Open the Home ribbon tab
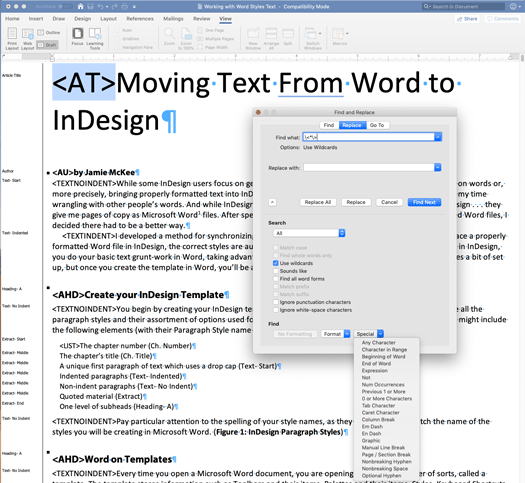Screen dimensions: 525x483 pyautogui.click(x=12, y=19)
